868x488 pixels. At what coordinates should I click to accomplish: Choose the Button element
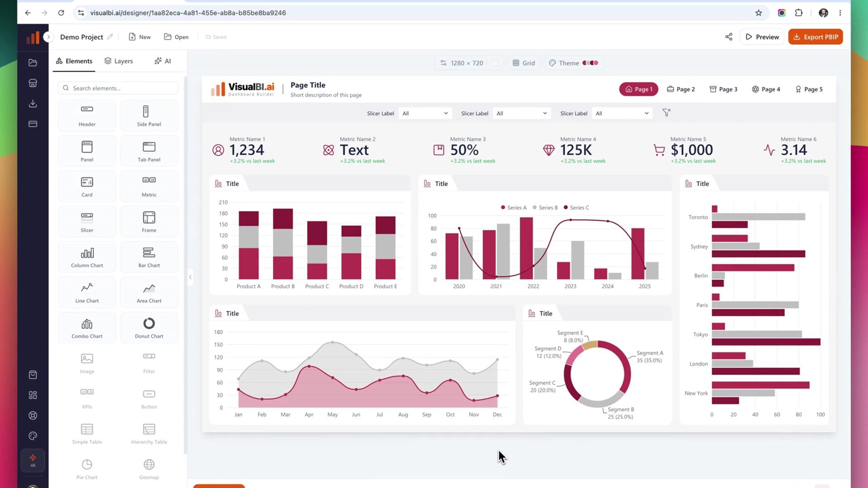tap(149, 398)
